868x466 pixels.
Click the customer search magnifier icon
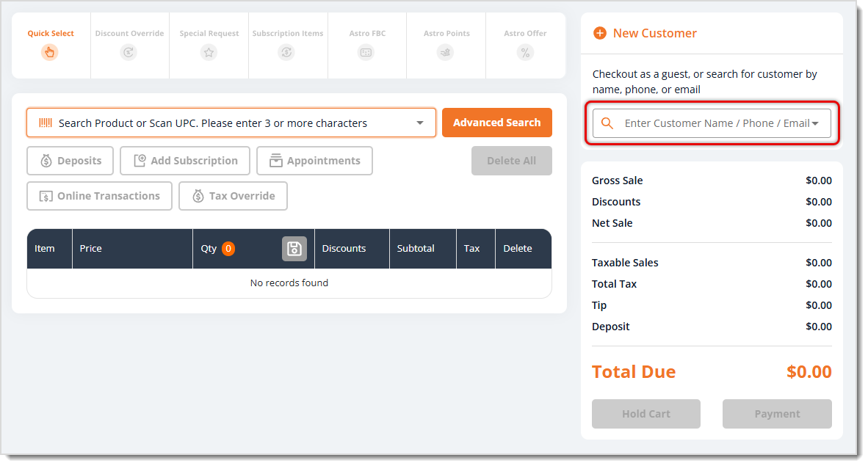pyautogui.click(x=607, y=123)
